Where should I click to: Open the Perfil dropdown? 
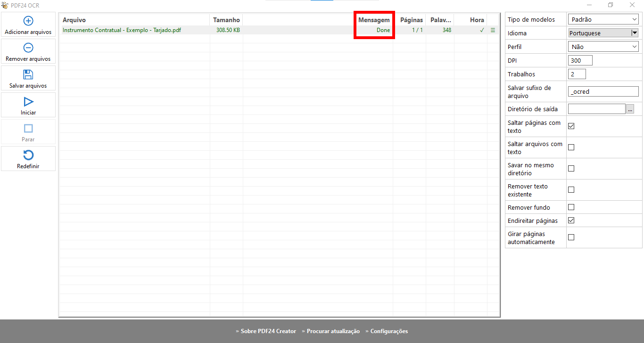tap(603, 47)
